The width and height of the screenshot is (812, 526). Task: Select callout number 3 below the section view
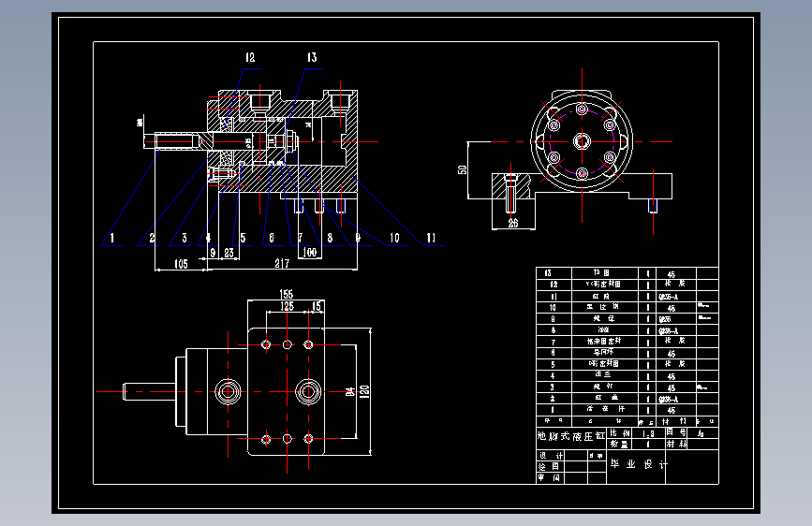point(185,238)
